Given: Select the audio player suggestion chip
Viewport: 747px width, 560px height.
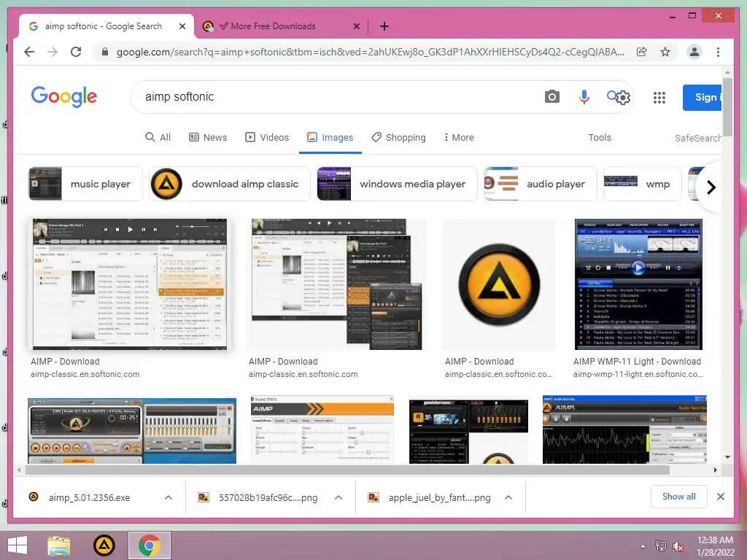Looking at the screenshot, I should [541, 184].
